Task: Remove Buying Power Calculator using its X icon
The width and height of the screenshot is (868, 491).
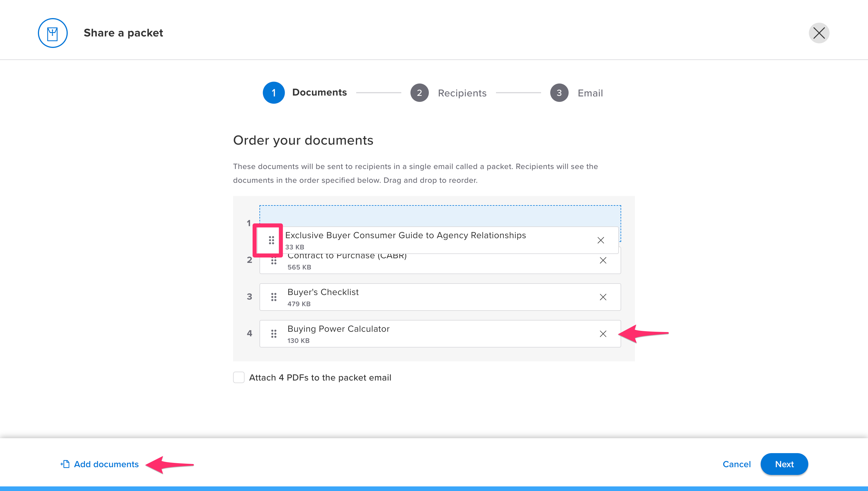Action: [603, 333]
